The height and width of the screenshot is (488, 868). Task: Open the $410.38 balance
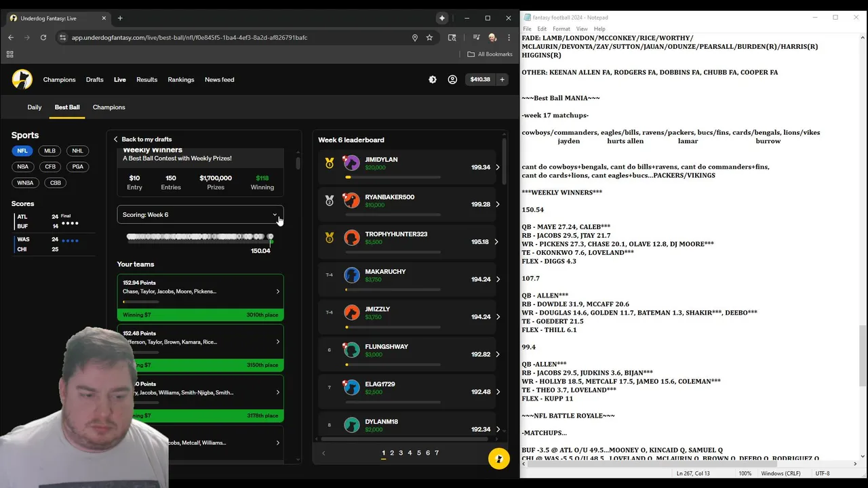tap(480, 79)
